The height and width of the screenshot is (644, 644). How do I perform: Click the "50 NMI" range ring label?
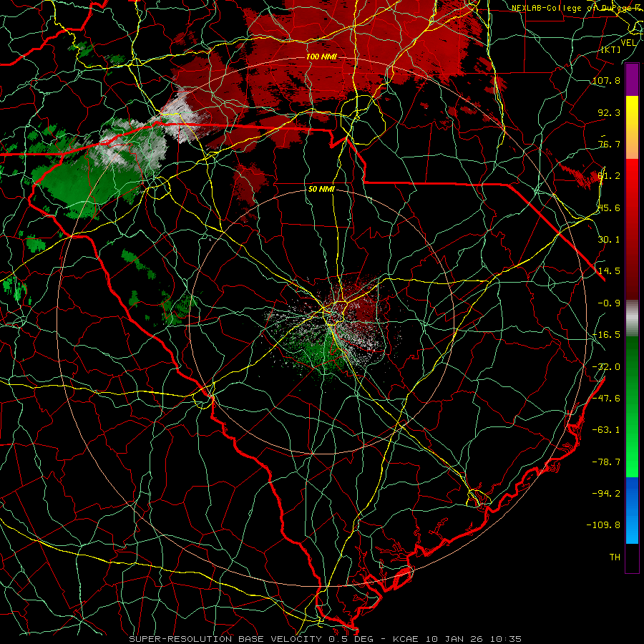tap(321, 190)
